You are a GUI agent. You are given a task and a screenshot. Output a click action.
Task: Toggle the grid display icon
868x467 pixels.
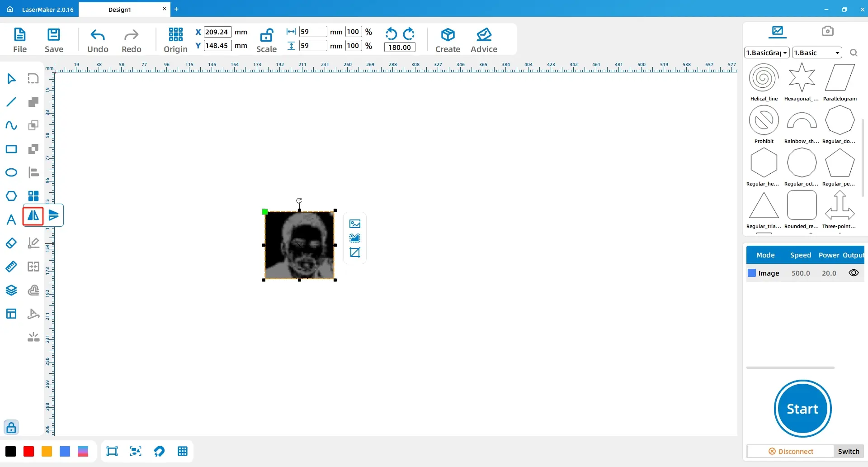click(183, 451)
